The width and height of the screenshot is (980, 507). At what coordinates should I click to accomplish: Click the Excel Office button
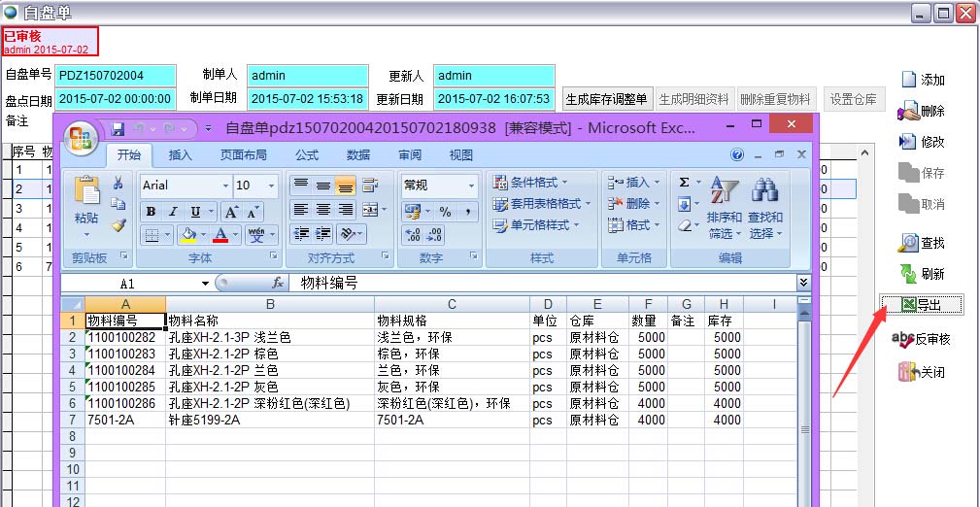coord(81,134)
